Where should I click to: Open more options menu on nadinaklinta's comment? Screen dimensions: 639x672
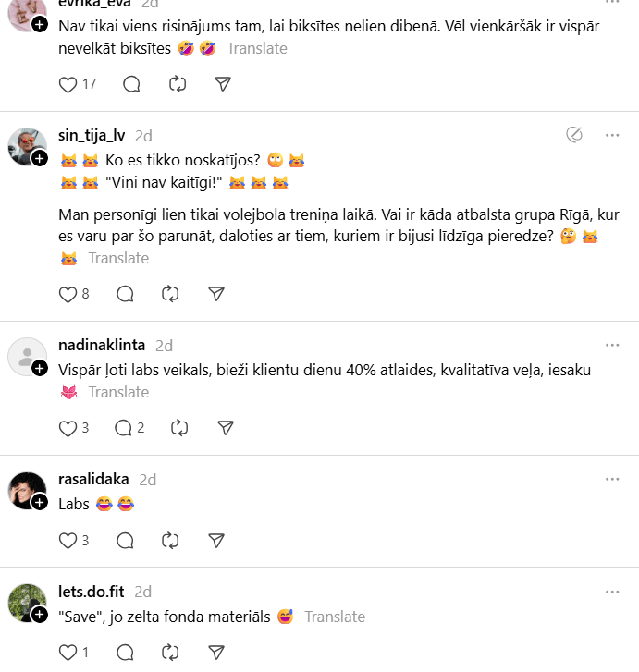612,346
